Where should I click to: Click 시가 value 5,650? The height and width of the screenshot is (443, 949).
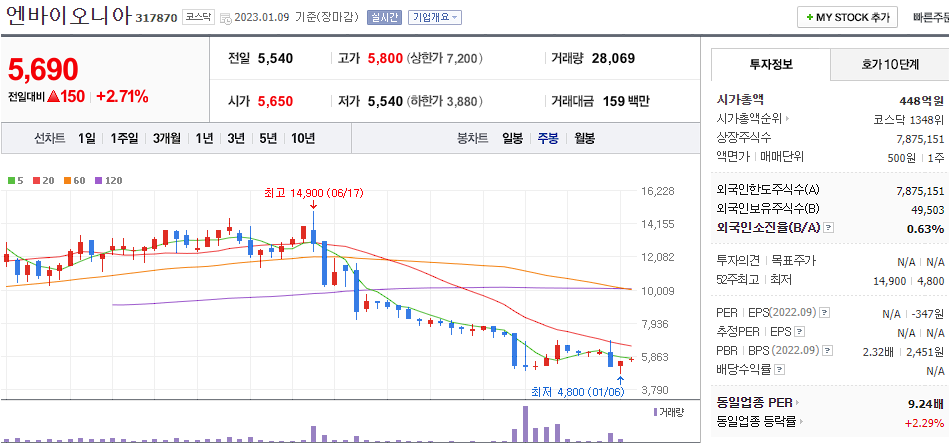point(275,101)
